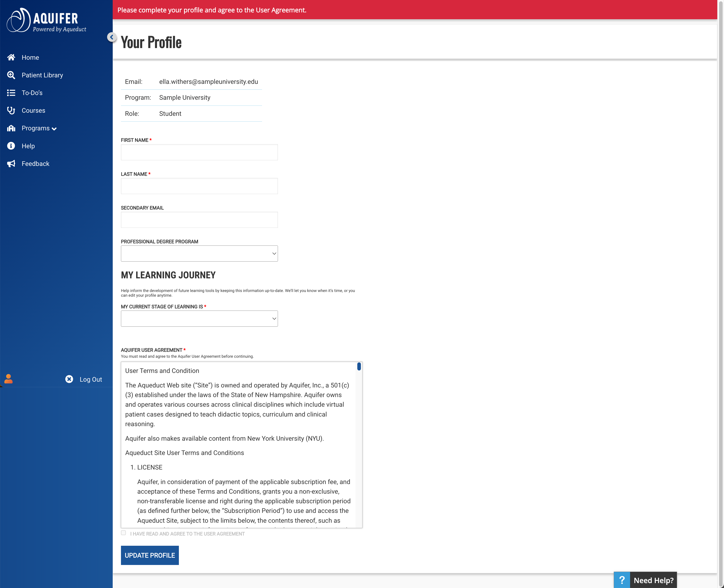
Task: Check the agree to User Agreement checkbox
Action: pos(124,533)
